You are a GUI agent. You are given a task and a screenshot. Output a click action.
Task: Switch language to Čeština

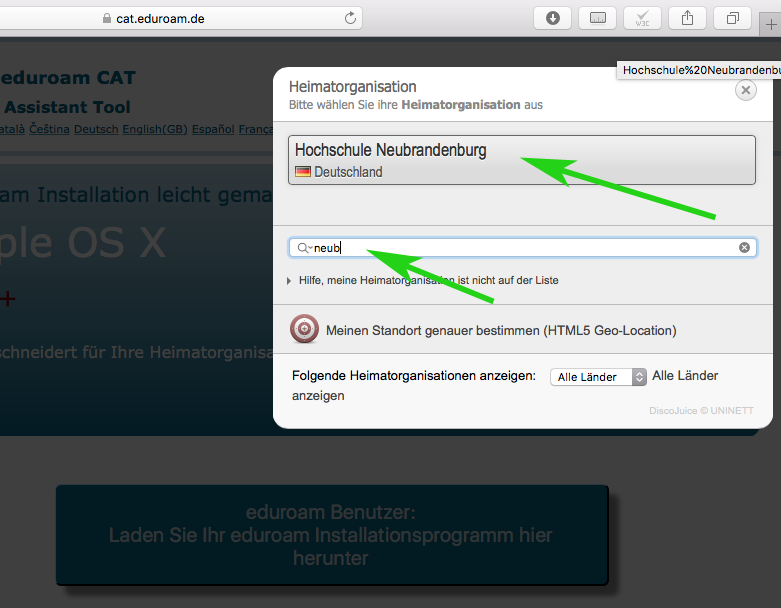(x=49, y=129)
